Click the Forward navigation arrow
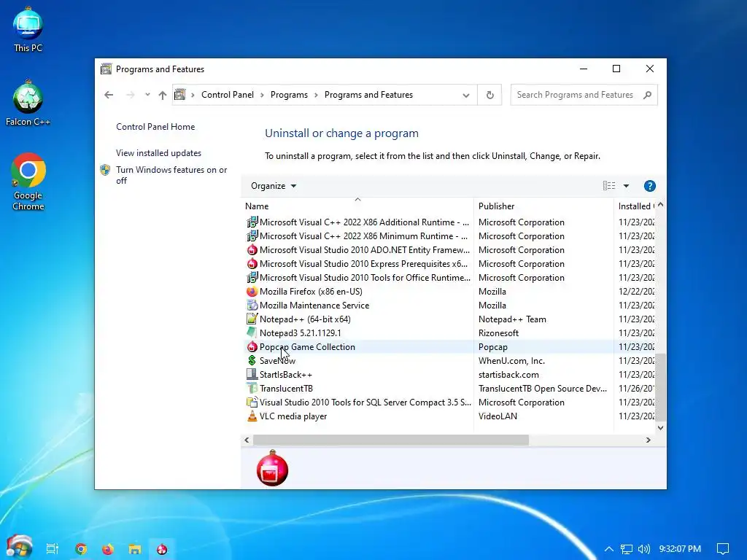747x560 pixels. 130,95
